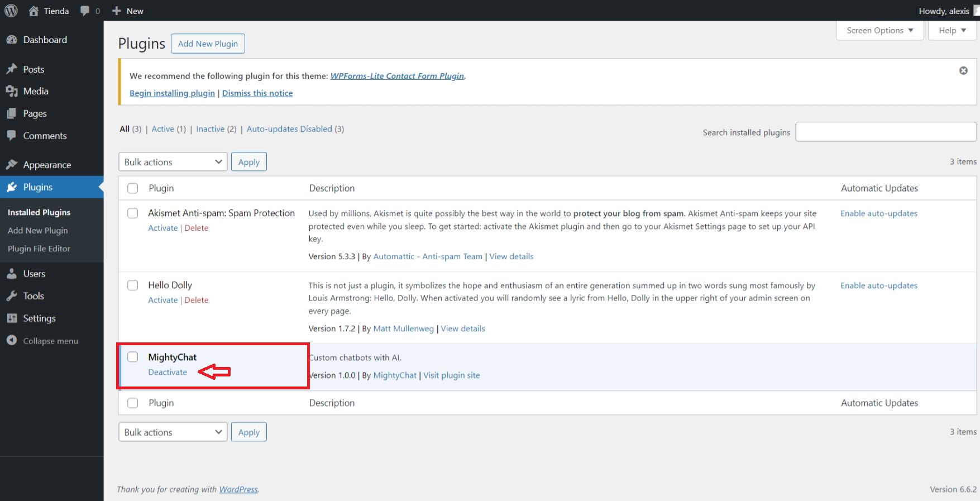The width and height of the screenshot is (980, 501).
Task: Deactivate the MightyChat plugin
Action: [x=168, y=372]
